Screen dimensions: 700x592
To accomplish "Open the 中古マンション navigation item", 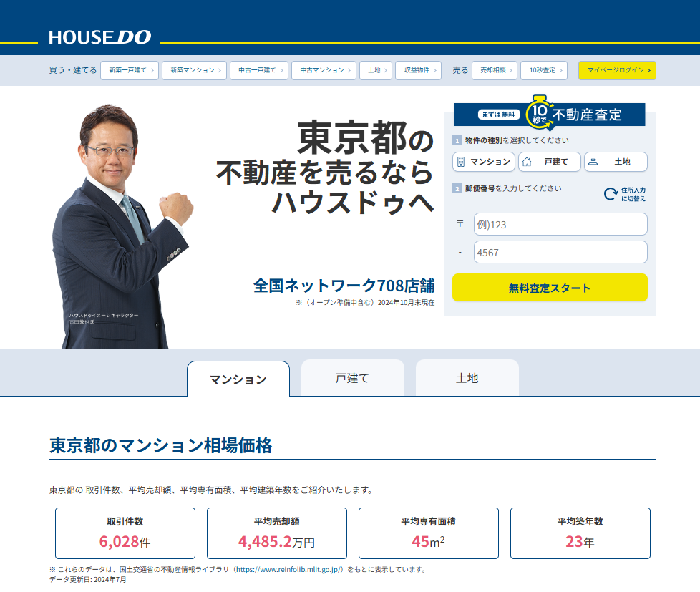I will tap(323, 70).
